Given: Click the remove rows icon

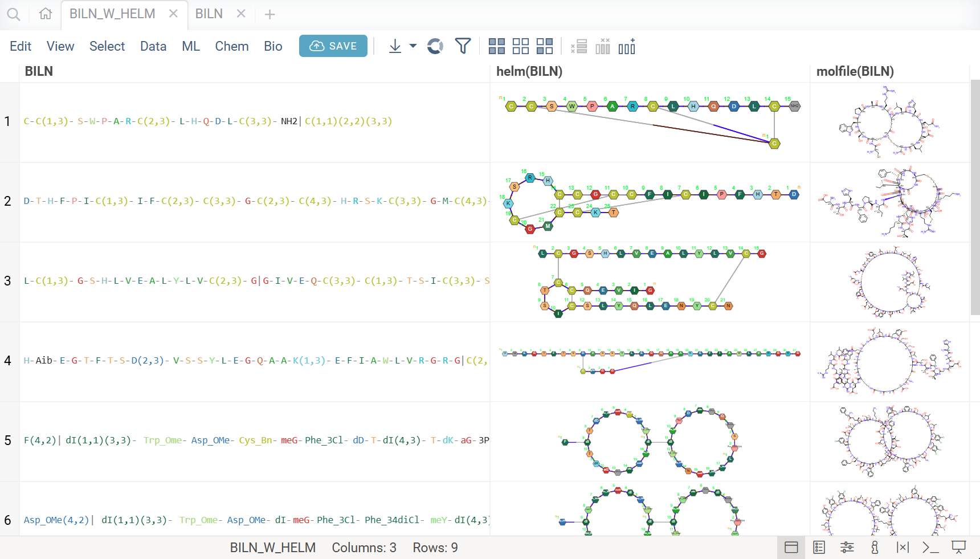Looking at the screenshot, I should point(579,46).
